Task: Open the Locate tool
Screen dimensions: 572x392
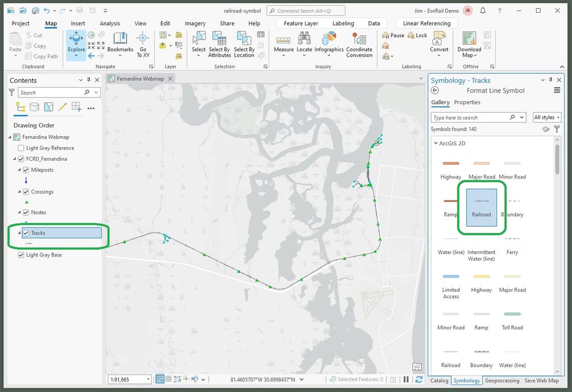Action: click(304, 45)
